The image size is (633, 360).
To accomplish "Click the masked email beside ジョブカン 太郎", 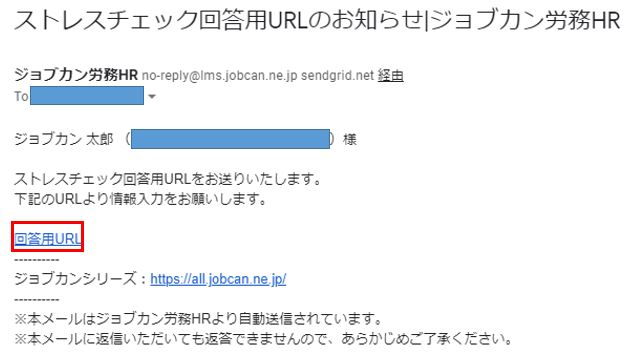I will pyautogui.click(x=231, y=139).
